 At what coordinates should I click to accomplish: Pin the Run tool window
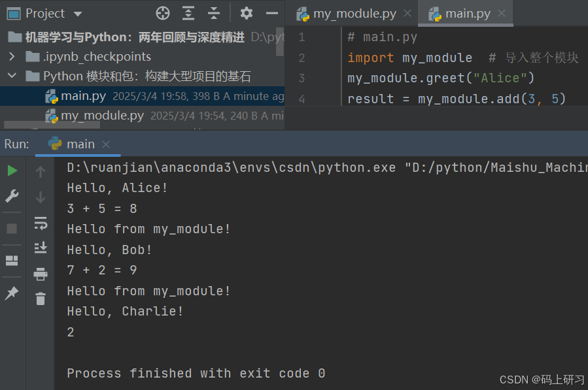(12, 293)
